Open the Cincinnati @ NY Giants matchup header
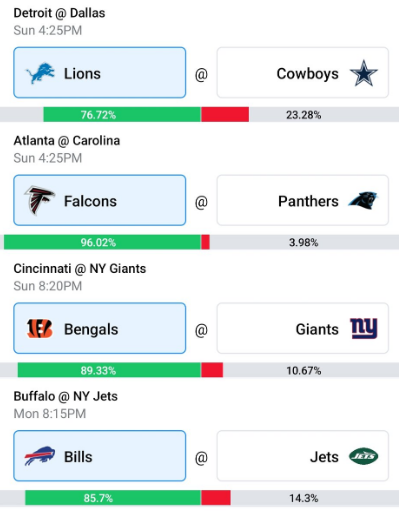This screenshot has height=511, width=399. pos(80,268)
